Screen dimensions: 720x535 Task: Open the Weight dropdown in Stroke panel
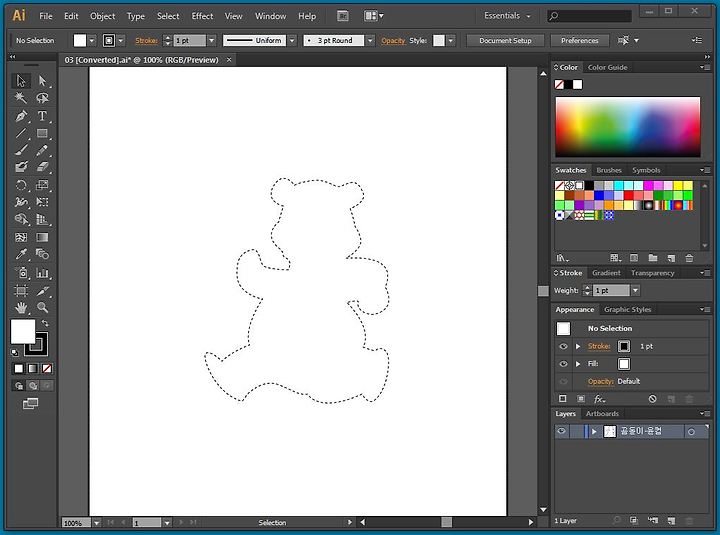tap(636, 290)
